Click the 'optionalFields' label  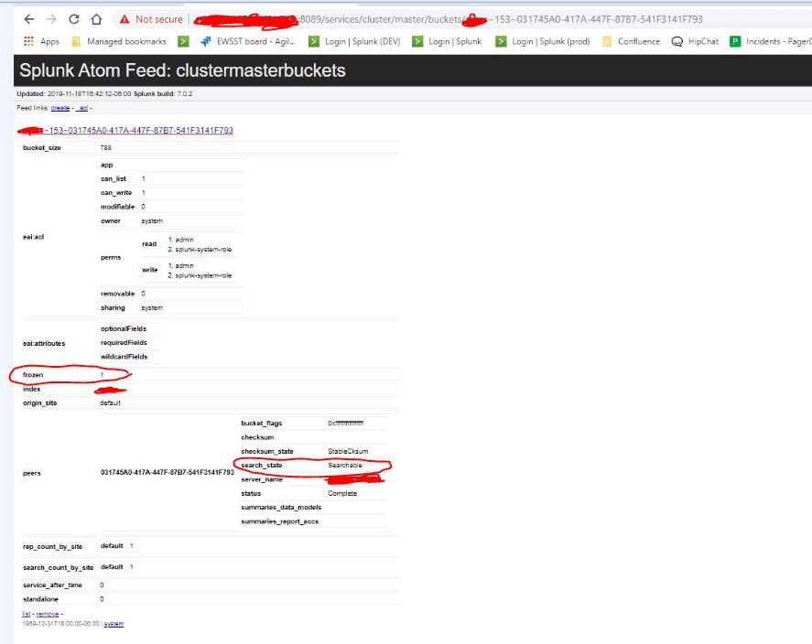click(x=124, y=328)
